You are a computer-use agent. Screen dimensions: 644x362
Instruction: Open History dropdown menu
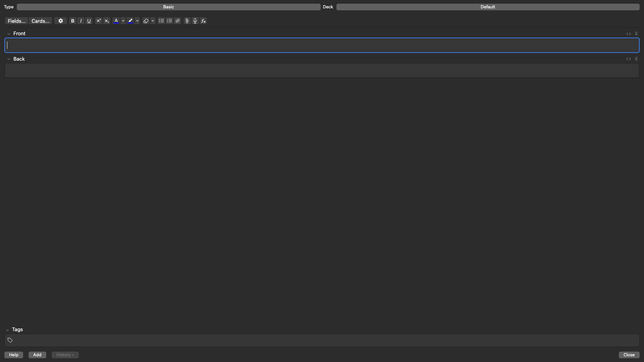pyautogui.click(x=65, y=355)
